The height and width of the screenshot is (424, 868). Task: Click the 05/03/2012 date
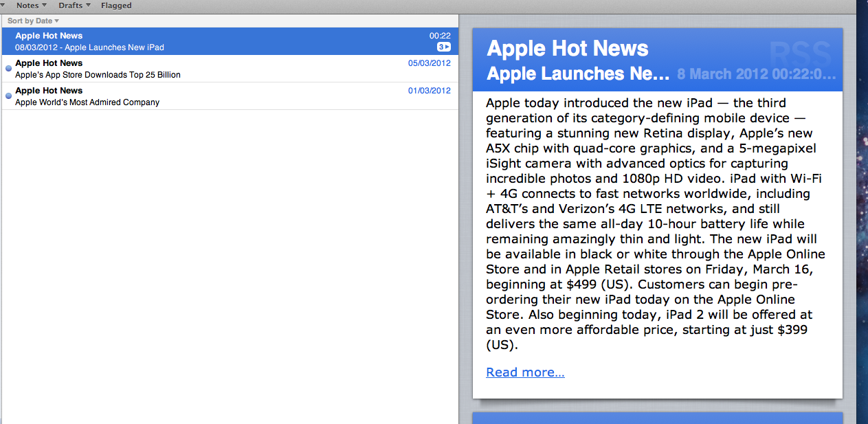click(430, 63)
